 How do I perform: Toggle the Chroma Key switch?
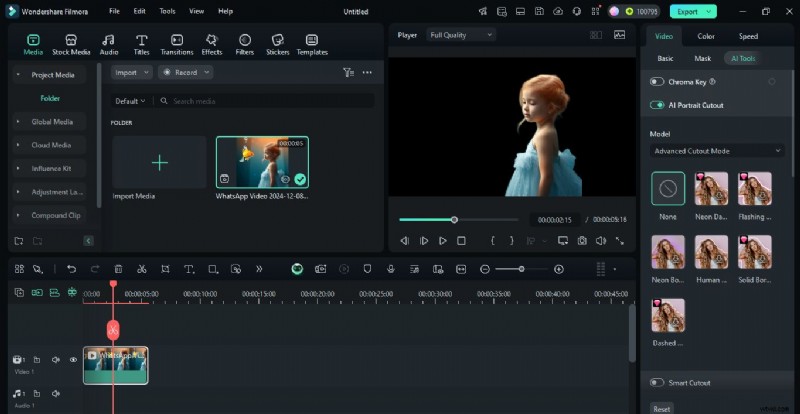(x=657, y=82)
